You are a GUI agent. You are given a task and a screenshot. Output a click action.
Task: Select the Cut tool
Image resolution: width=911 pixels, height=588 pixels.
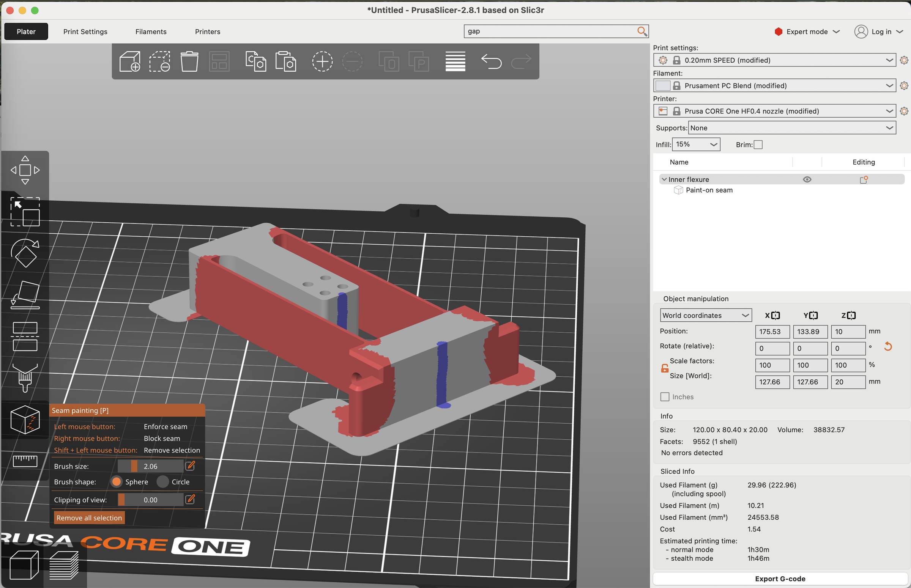(25, 337)
